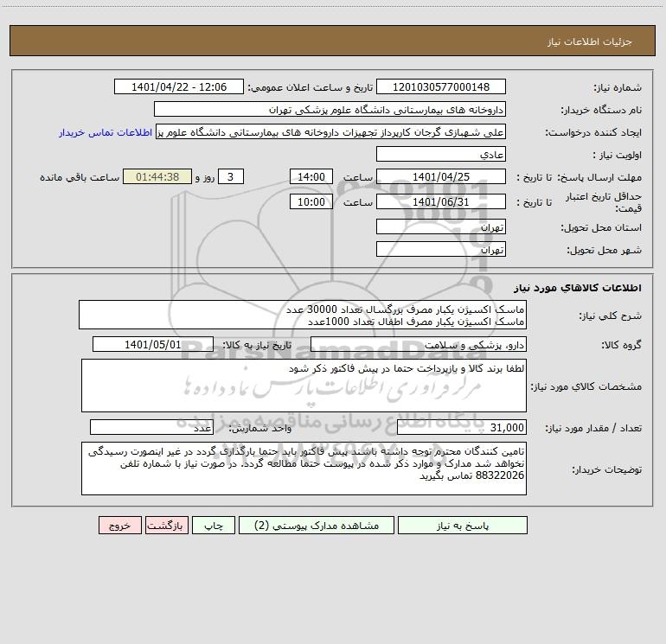Select the شماره نیاز field 1201030577000148
This screenshot has width=666, height=644.
pos(441,87)
